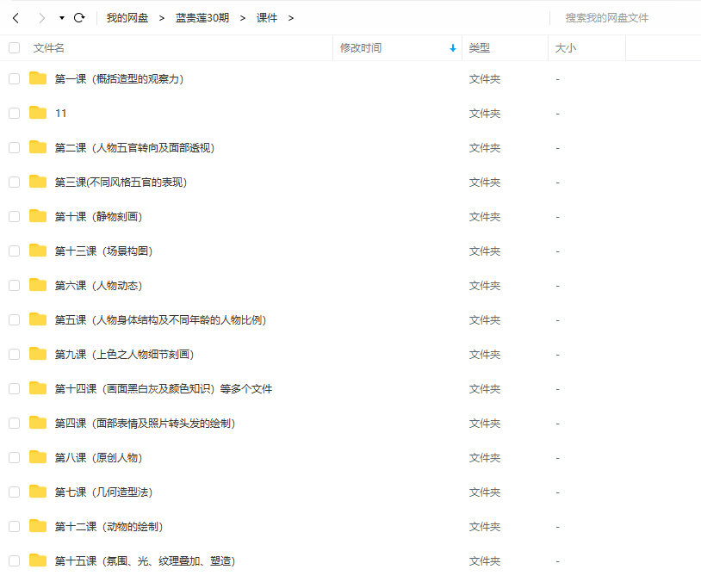This screenshot has height=588, width=701.
Task: Open the navigation history dropdown arrow
Action: 62,18
